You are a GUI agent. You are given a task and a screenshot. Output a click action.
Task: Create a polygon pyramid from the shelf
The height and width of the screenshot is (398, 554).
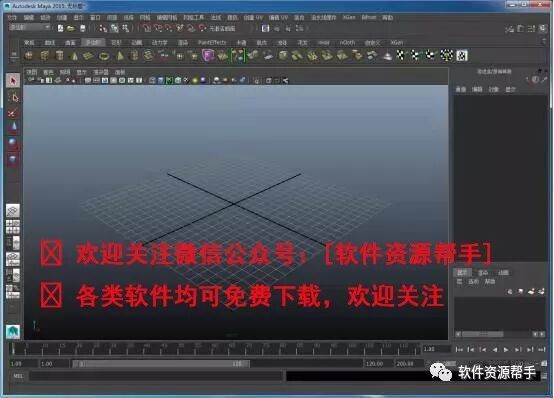point(120,55)
